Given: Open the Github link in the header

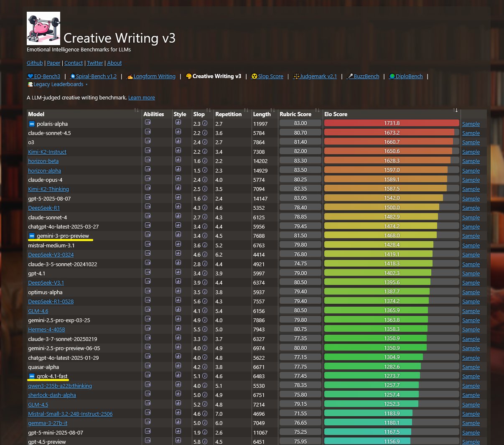Looking at the screenshot, I should [35, 63].
